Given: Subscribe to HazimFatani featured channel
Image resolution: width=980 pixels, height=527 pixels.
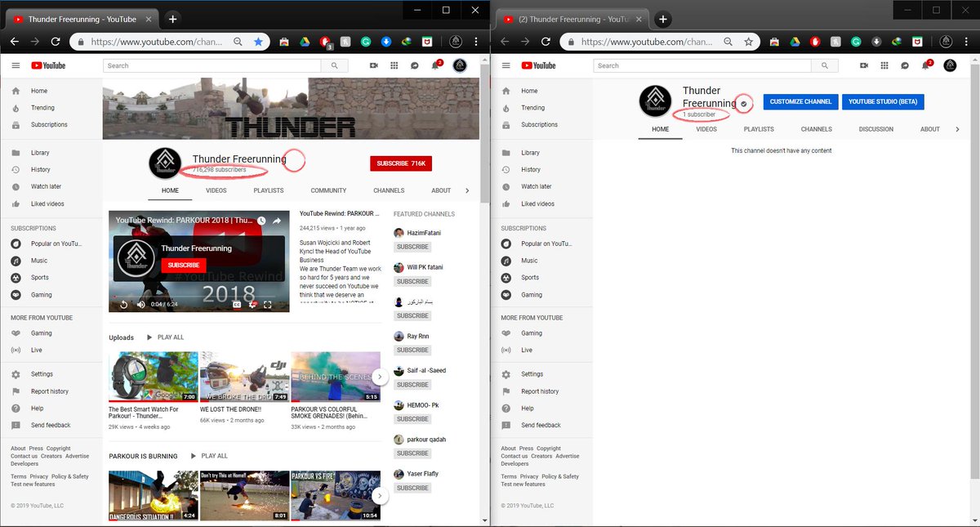Looking at the screenshot, I should click(x=412, y=247).
